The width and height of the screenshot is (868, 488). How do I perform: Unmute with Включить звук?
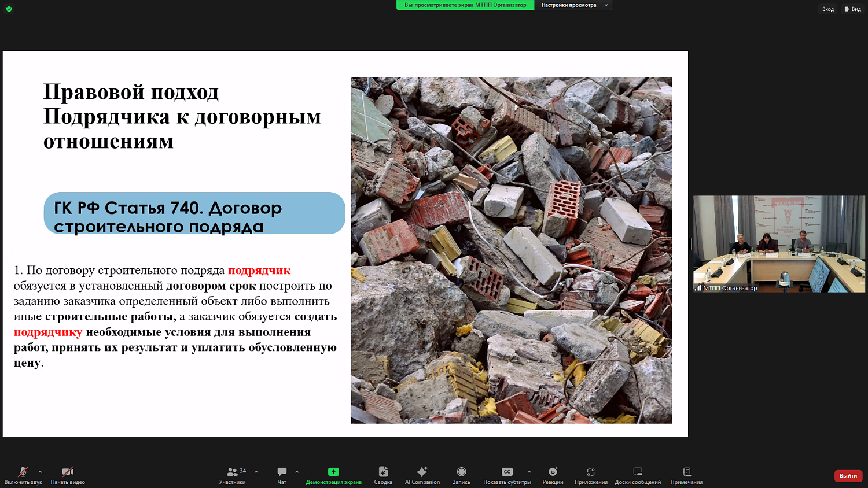click(22, 475)
